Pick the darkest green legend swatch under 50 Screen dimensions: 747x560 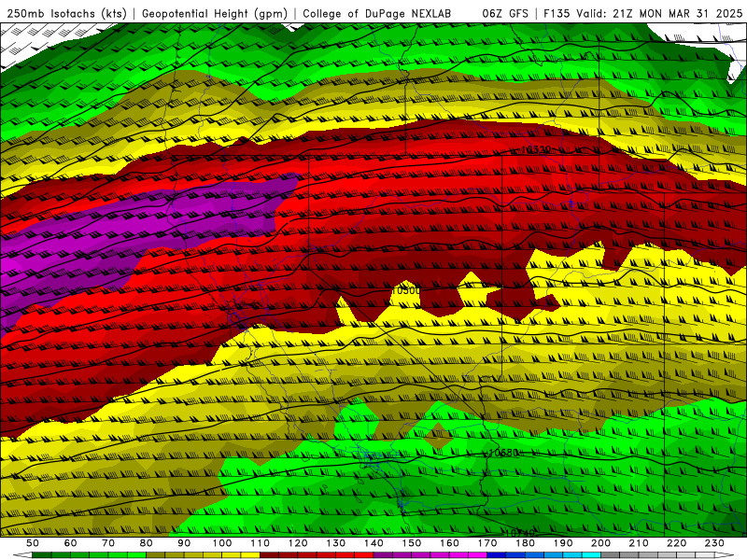point(42,555)
